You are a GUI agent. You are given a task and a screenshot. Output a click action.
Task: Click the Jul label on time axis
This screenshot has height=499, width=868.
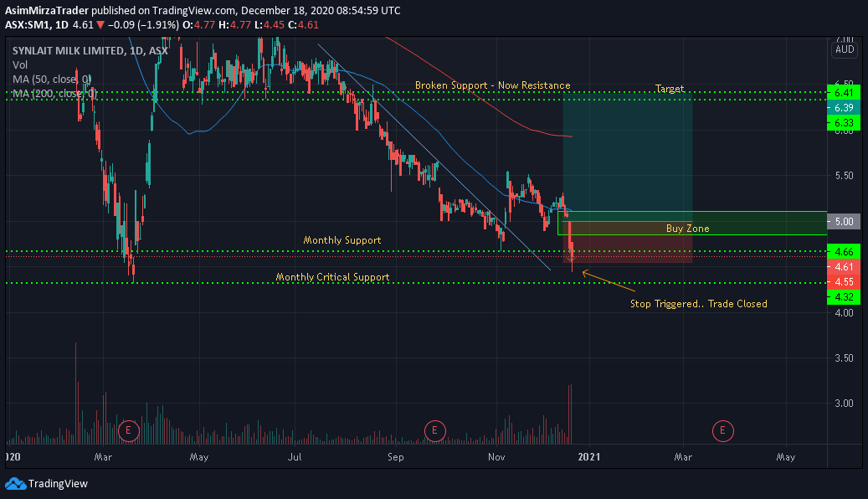(295, 457)
